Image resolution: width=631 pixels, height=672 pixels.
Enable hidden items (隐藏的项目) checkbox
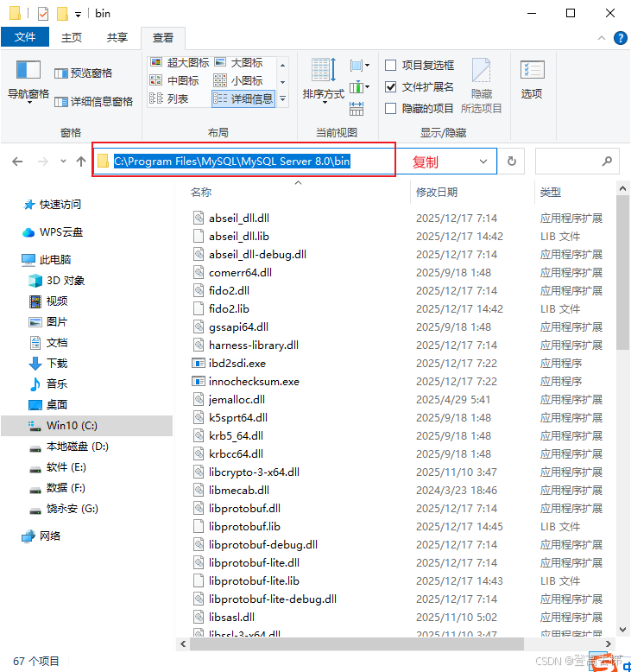390,109
